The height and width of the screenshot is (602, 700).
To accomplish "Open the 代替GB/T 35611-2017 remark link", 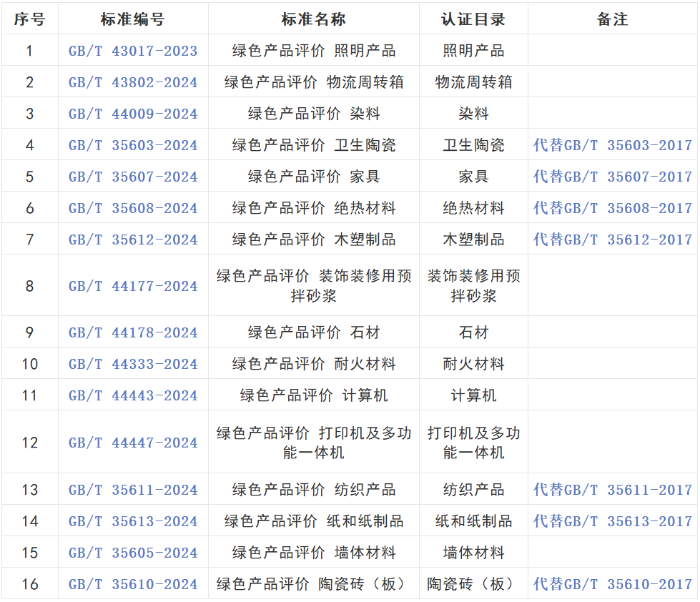I will pos(613,490).
